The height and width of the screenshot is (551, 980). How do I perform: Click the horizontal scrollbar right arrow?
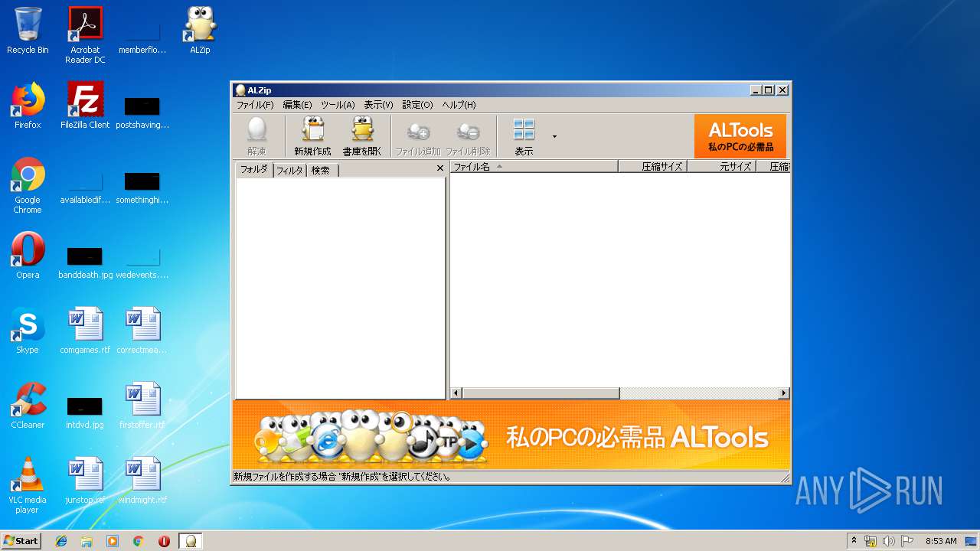(x=783, y=393)
